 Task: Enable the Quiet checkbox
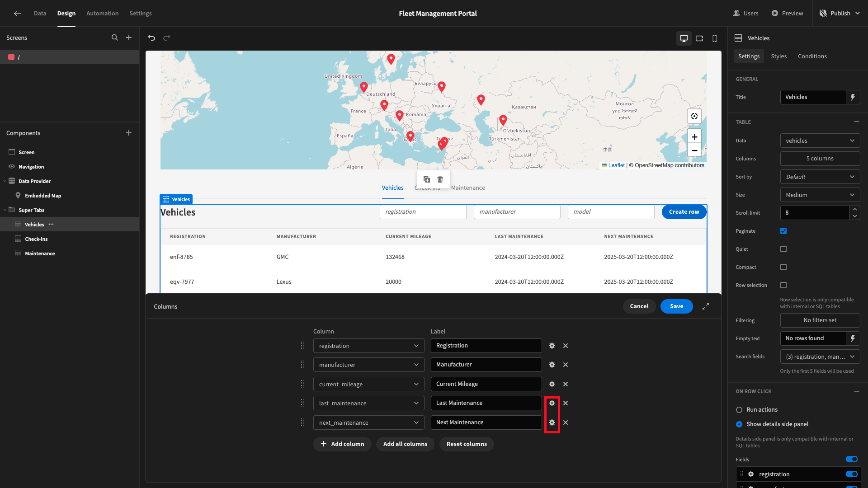783,249
